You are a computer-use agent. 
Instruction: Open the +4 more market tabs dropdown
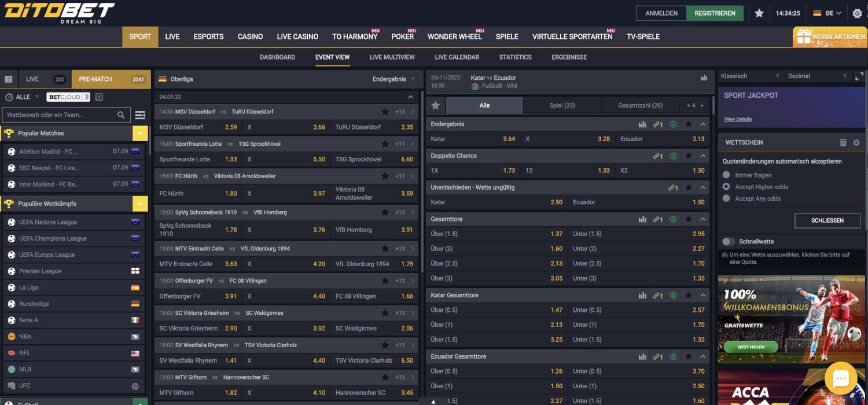pos(696,105)
